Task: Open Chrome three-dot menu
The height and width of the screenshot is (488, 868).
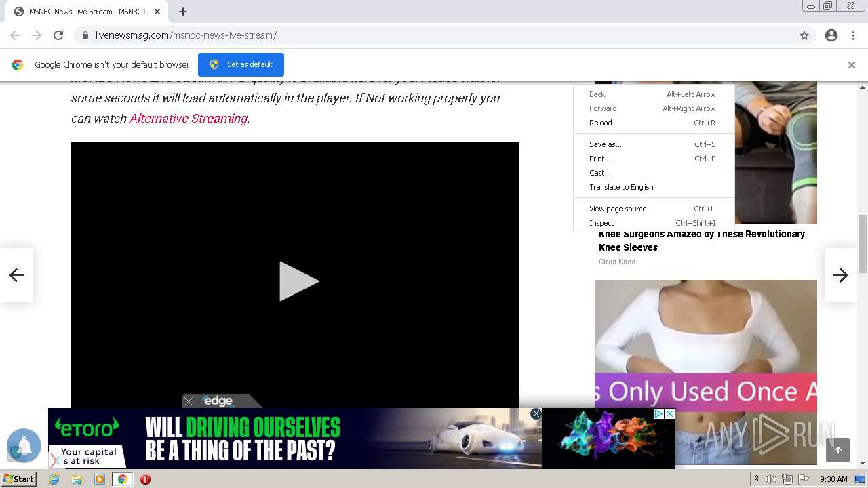Action: [853, 35]
